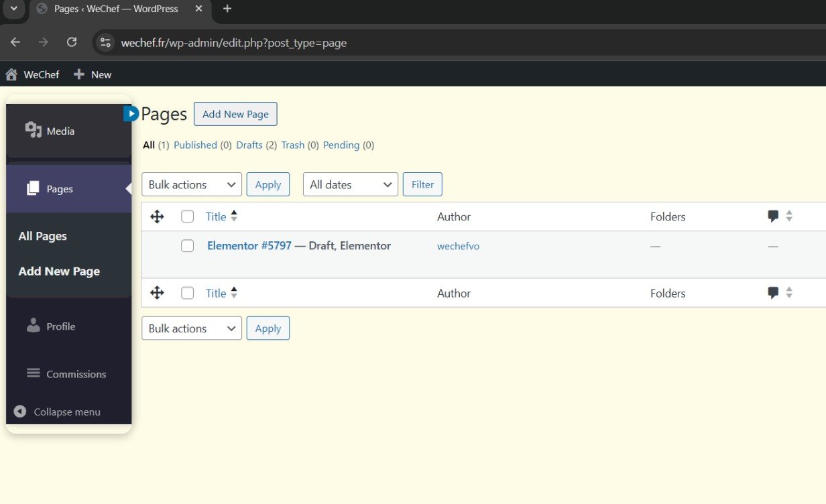Viewport: 826px width, 504px height.
Task: Click the Profile user icon in sidebar
Action: click(x=33, y=326)
